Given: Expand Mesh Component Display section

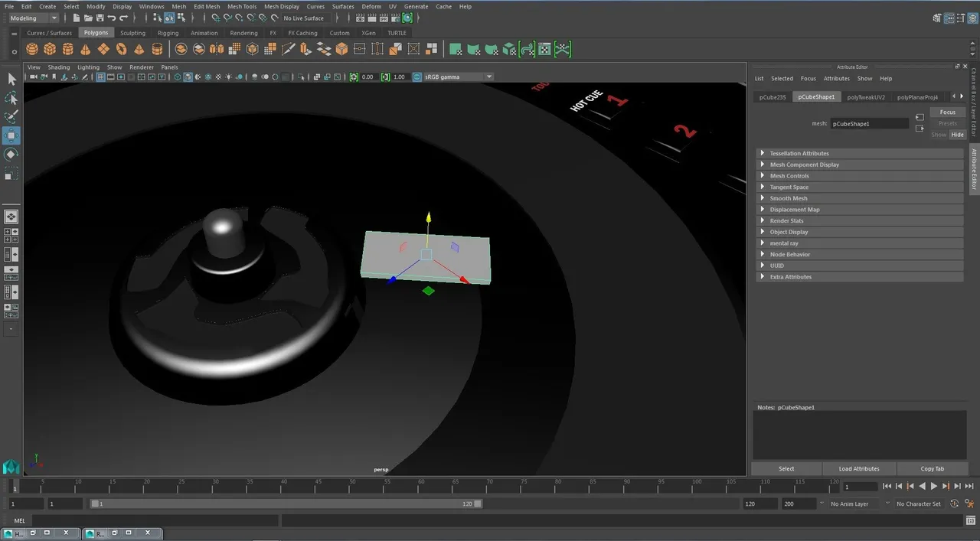Looking at the screenshot, I should point(859,165).
